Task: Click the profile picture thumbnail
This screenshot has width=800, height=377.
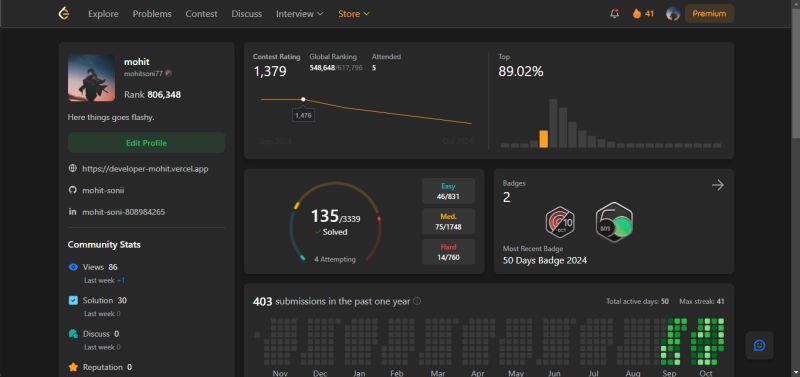Action: (x=91, y=78)
